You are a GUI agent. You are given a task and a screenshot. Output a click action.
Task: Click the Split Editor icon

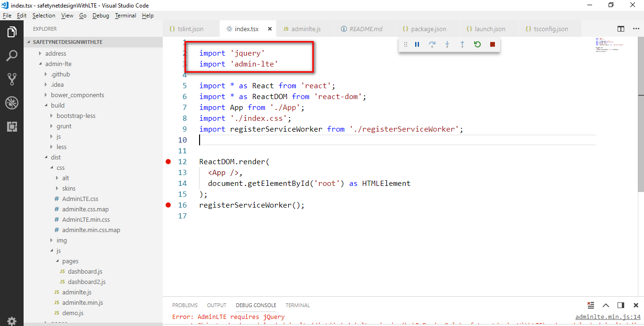click(620, 28)
